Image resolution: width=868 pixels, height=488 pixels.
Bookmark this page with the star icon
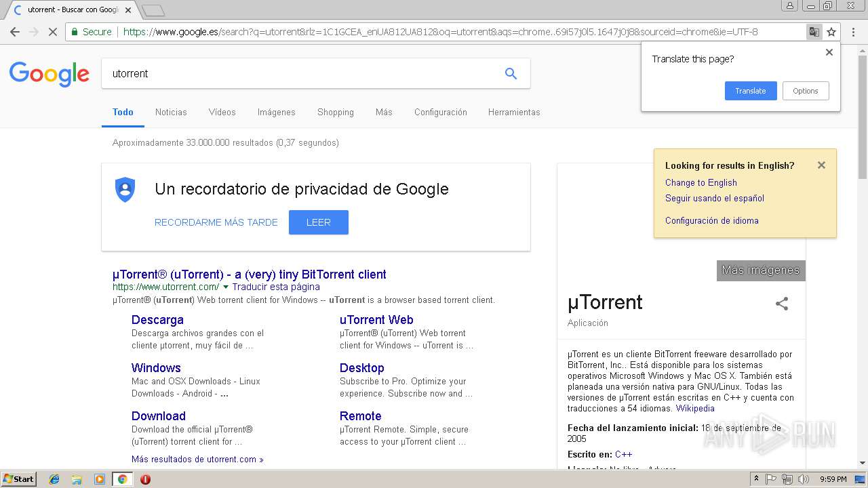coord(831,32)
